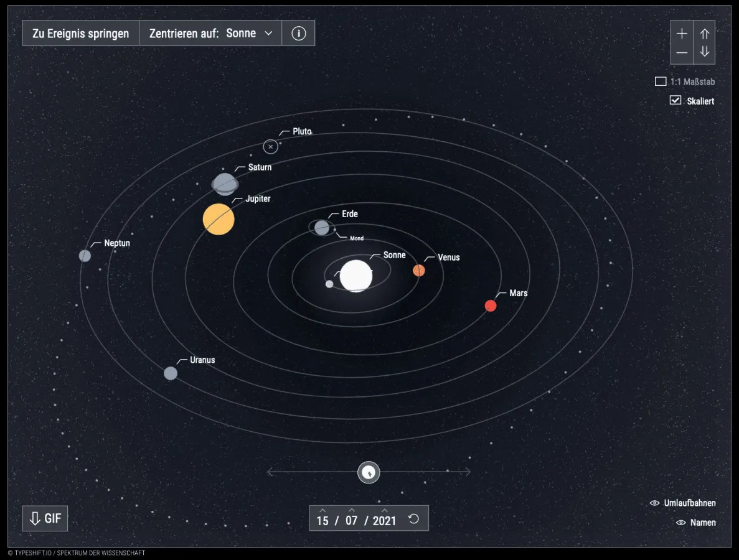The width and height of the screenshot is (739, 560).
Task: Click the downward double arrow tilt icon
Action: point(704,52)
